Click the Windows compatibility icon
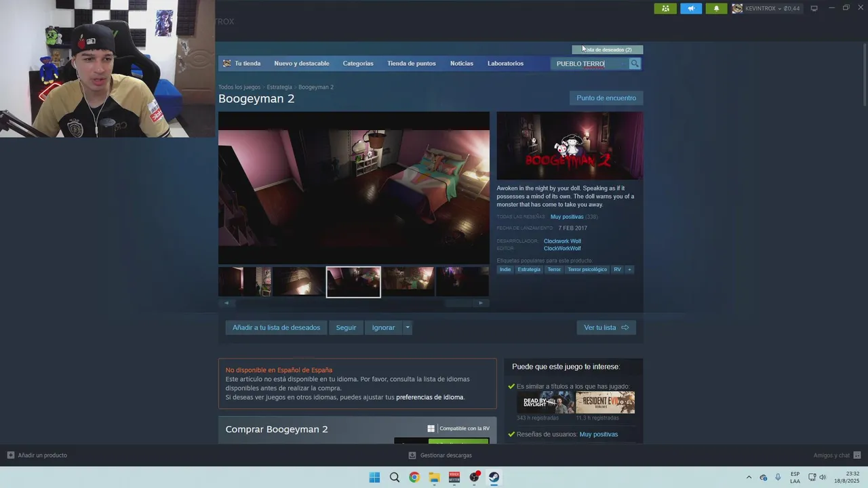 (x=431, y=428)
